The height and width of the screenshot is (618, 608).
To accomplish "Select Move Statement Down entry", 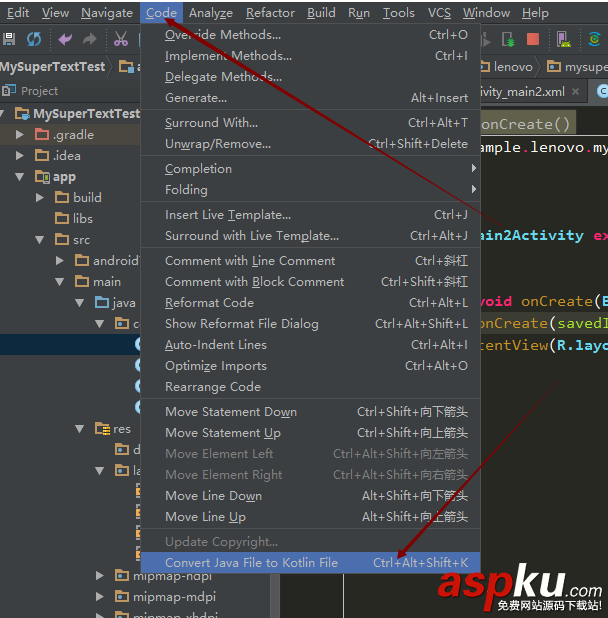I will point(311,412).
